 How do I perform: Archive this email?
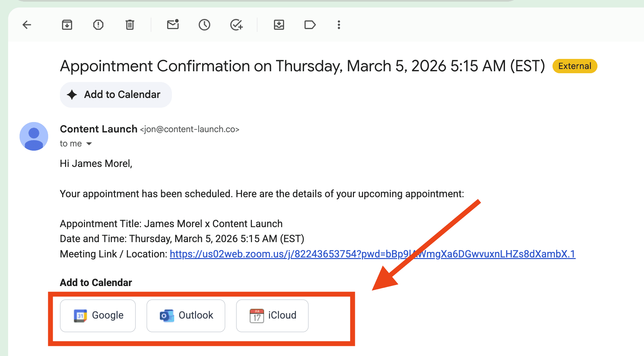pyautogui.click(x=67, y=25)
